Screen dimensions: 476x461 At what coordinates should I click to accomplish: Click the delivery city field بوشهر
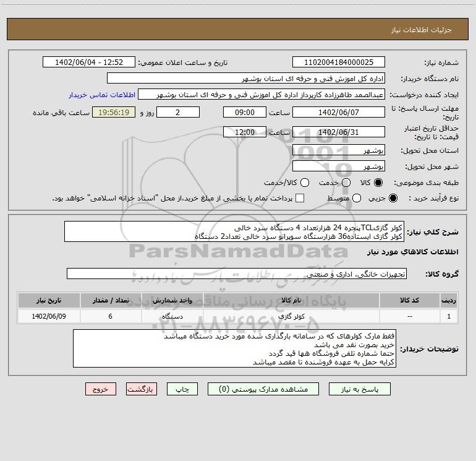tap(339, 166)
